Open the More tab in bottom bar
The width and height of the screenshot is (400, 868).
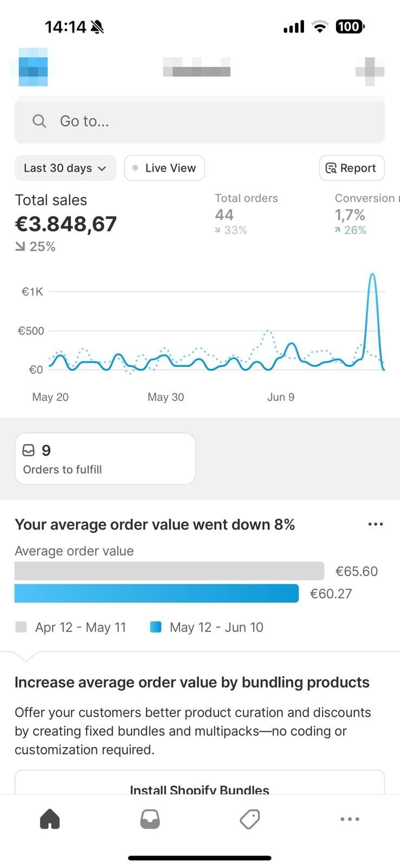(350, 819)
